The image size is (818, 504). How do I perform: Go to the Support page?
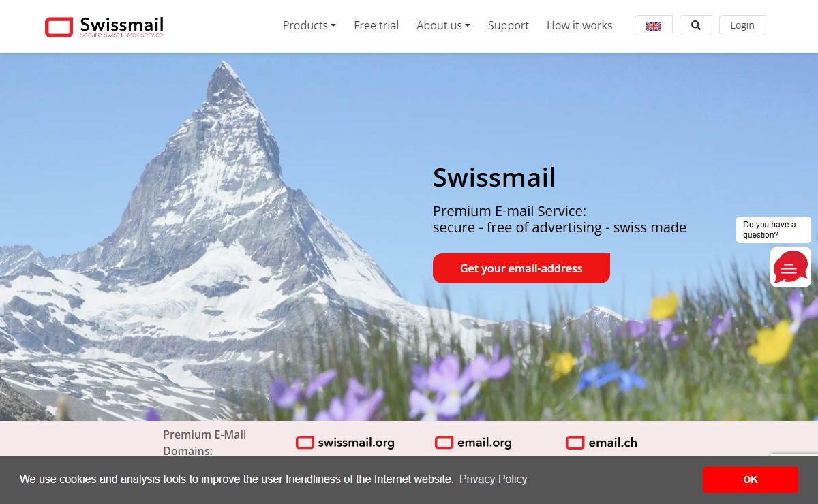pos(509,25)
